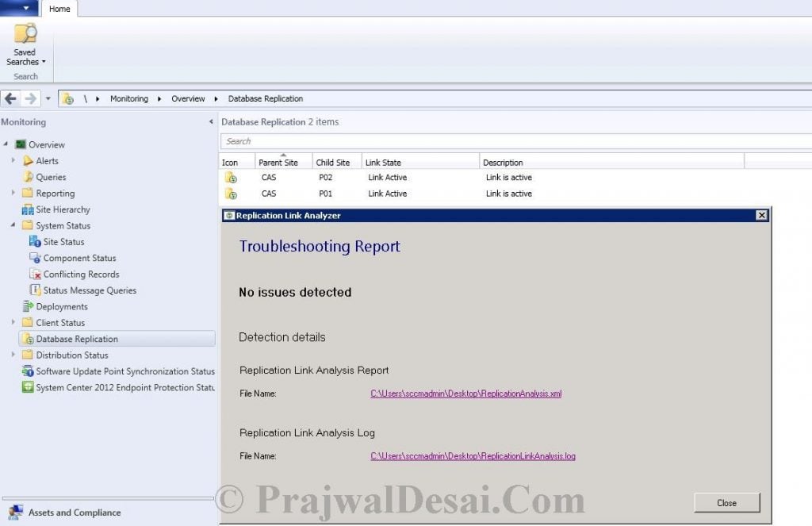Expand the Reporting tree node
Viewport: 812px width, 526px height.
13,193
